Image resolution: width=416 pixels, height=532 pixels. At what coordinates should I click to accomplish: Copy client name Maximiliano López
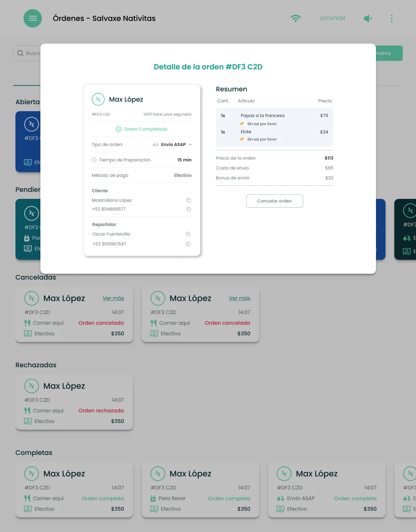189,200
